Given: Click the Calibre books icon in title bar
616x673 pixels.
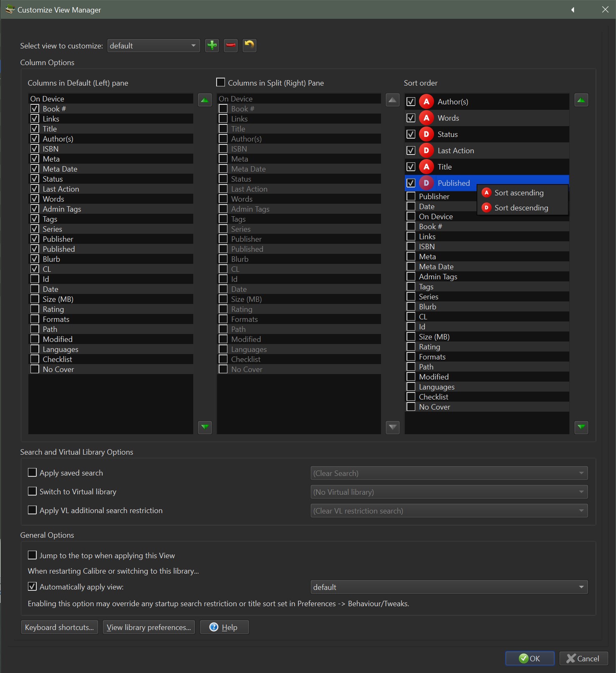Looking at the screenshot, I should [x=9, y=9].
